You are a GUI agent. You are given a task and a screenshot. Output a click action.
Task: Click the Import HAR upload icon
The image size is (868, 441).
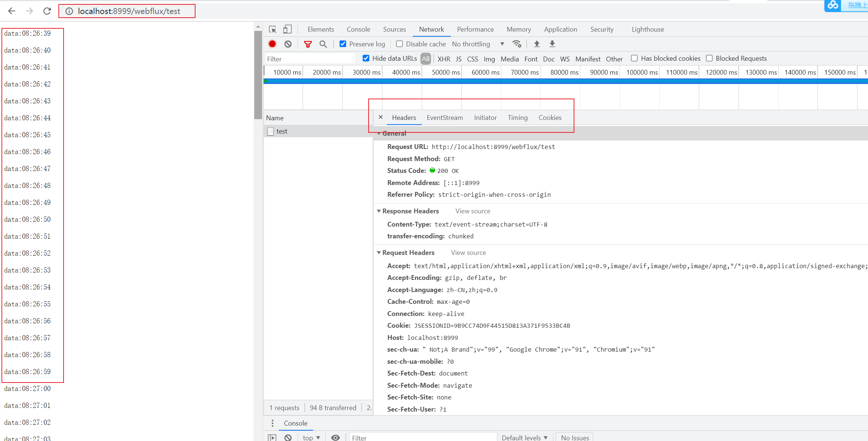537,44
